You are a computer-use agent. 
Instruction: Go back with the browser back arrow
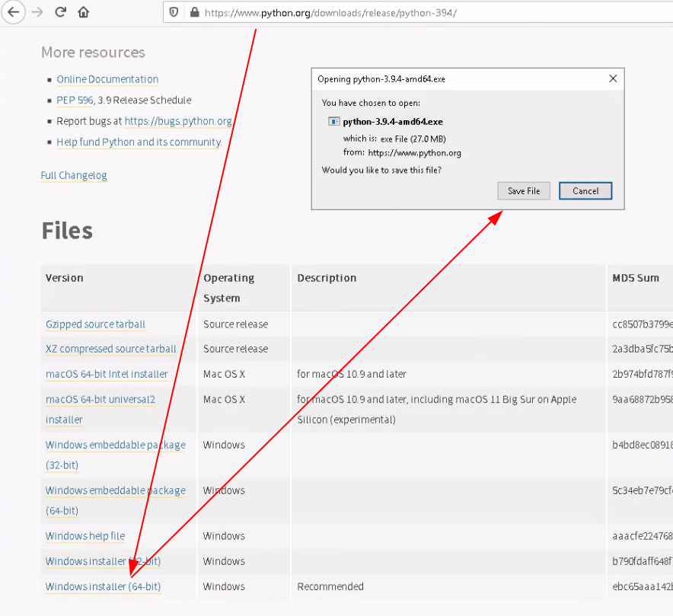tap(13, 12)
